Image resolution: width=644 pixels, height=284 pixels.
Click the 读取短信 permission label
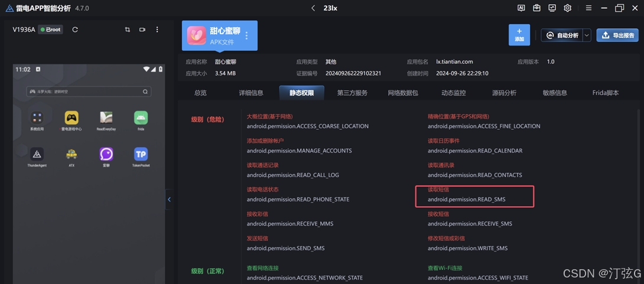pyautogui.click(x=438, y=190)
